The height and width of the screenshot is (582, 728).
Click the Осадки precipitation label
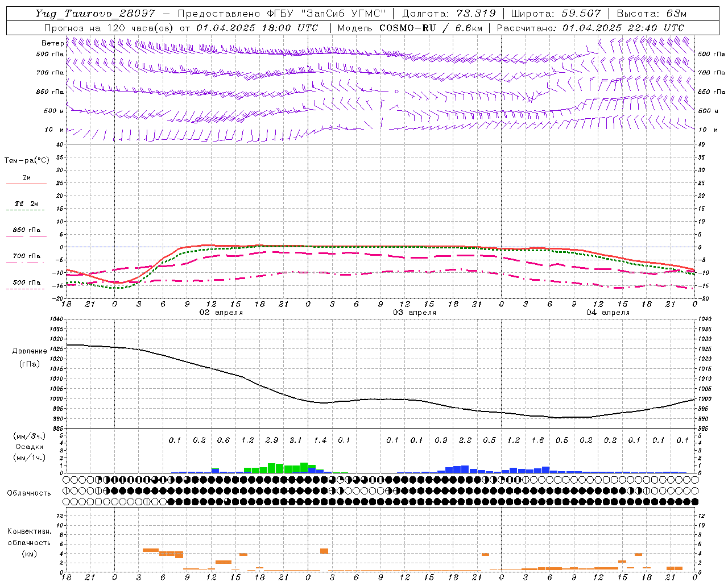[28, 447]
